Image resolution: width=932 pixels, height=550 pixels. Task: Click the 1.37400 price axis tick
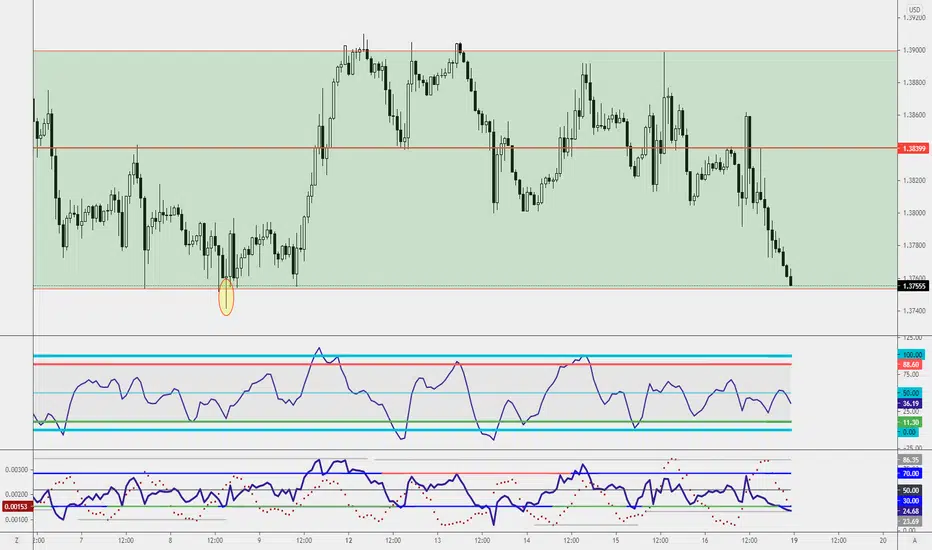pyautogui.click(x=914, y=311)
